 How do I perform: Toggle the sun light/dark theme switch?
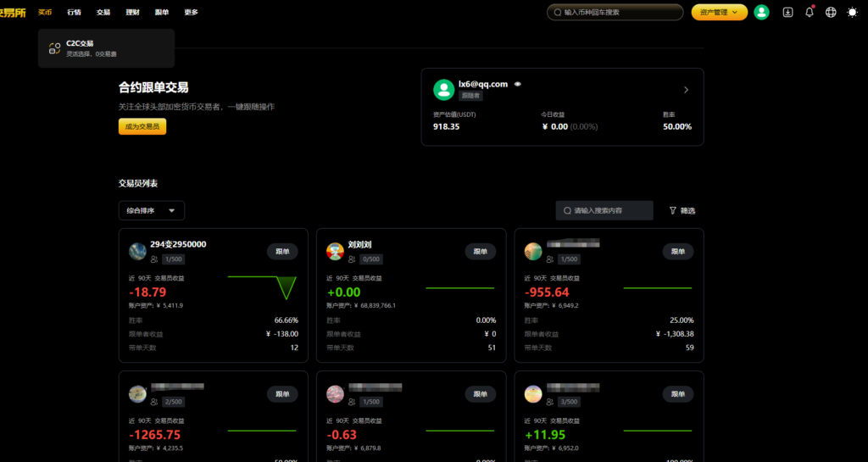click(x=852, y=12)
